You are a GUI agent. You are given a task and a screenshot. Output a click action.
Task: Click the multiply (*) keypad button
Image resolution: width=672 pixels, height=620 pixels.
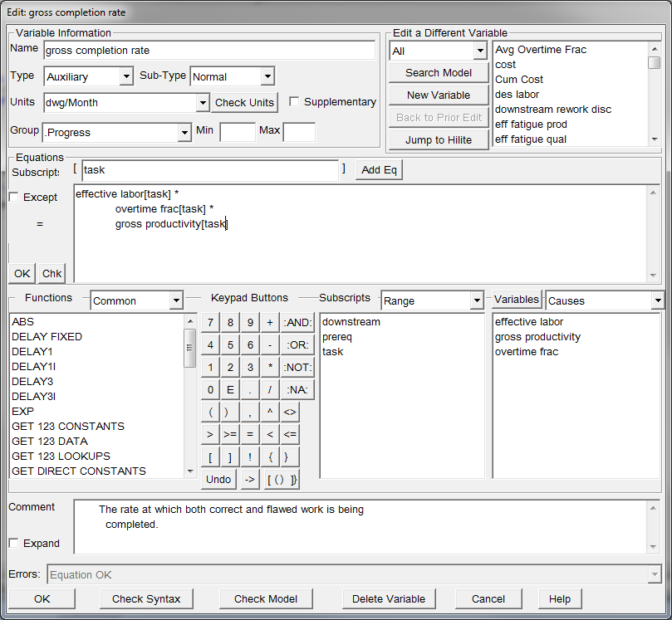270,368
